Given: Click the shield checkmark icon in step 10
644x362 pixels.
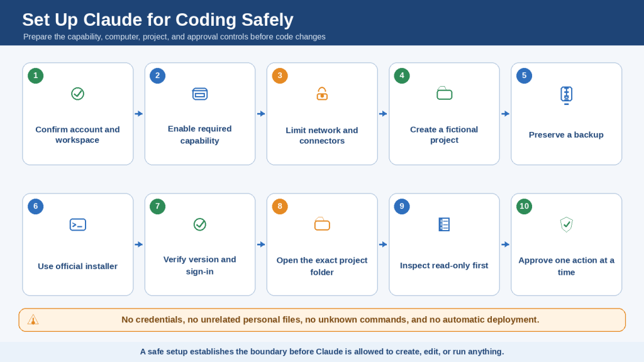Looking at the screenshot, I should pos(567,224).
